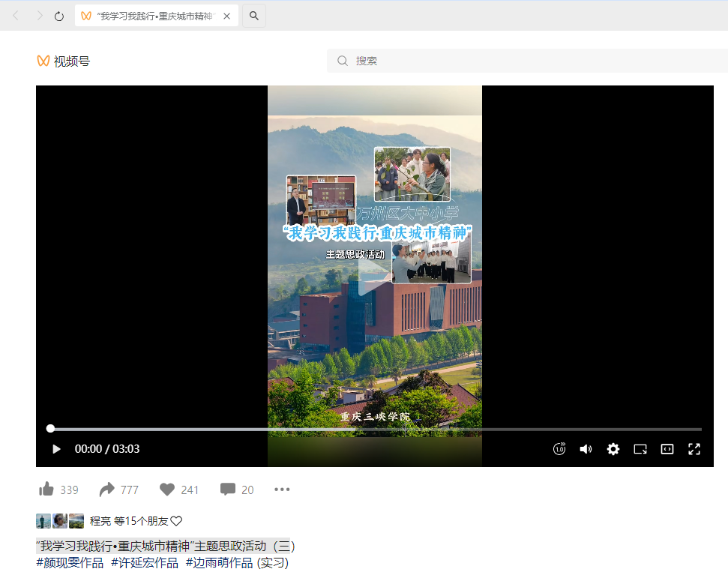Click the 搜索 search field
Image resolution: width=728 pixels, height=572 pixels.
tap(525, 61)
